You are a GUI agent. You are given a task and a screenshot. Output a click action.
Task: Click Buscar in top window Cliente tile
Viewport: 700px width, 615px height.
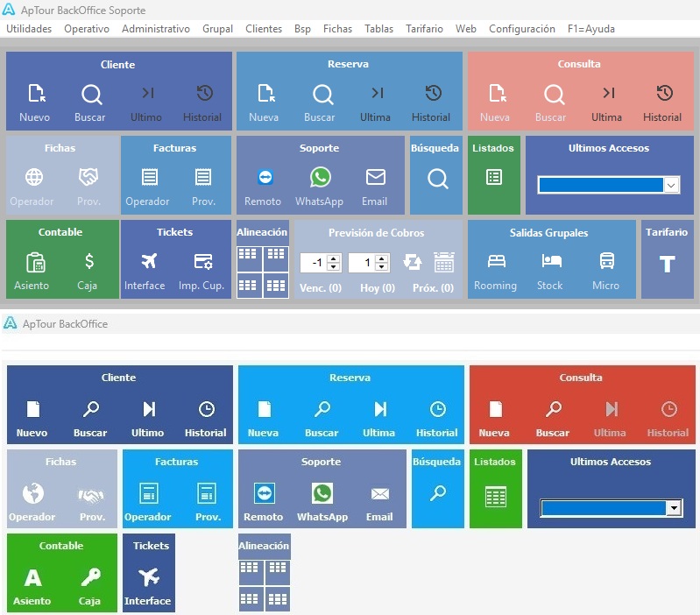point(90,103)
